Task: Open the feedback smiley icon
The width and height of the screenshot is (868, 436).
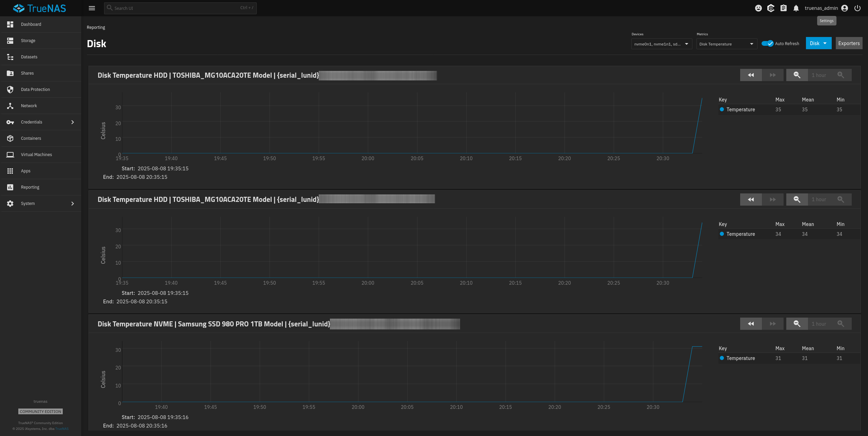Action: [x=758, y=8]
